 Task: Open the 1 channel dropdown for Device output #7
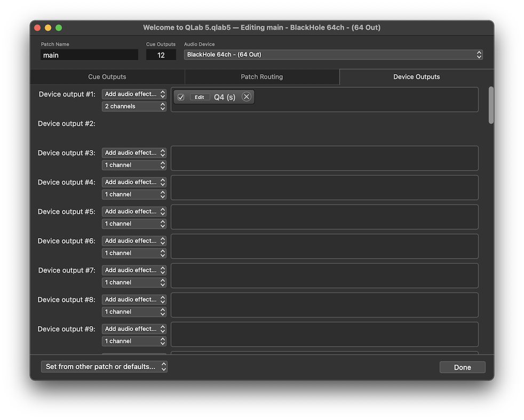(133, 282)
